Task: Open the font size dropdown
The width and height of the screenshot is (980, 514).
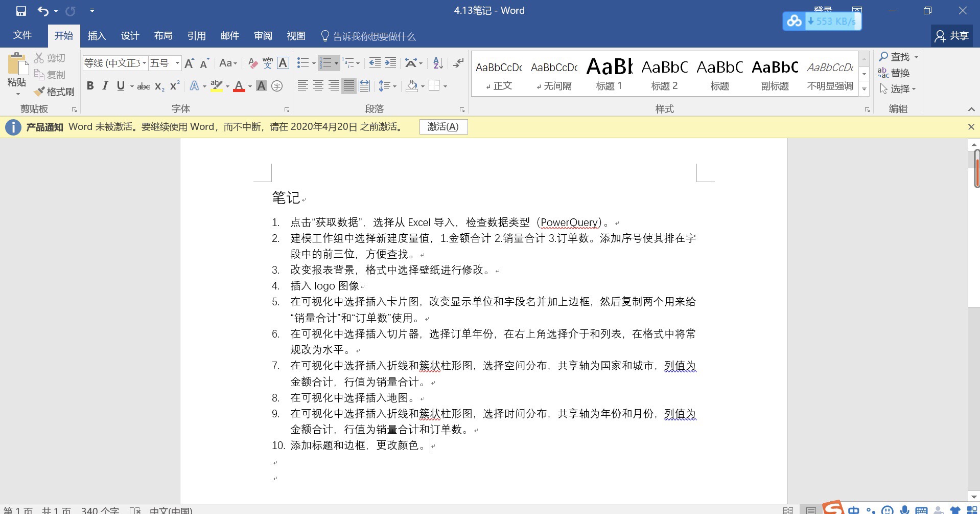Action: point(177,63)
